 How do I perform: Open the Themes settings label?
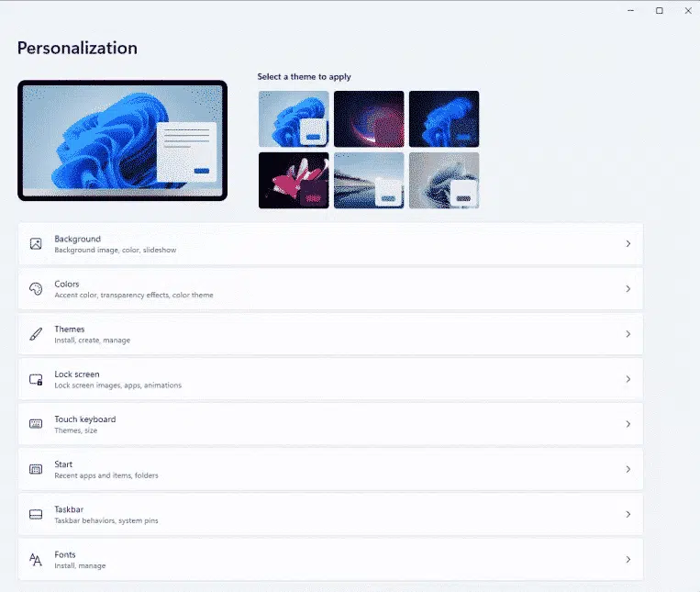pyautogui.click(x=69, y=329)
